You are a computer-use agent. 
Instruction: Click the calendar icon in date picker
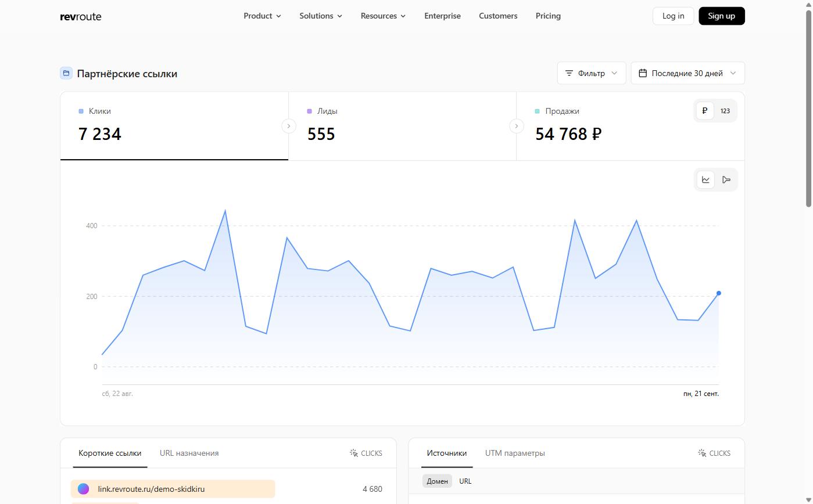[643, 73]
